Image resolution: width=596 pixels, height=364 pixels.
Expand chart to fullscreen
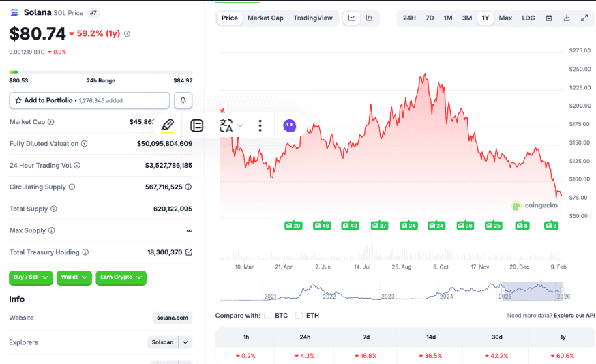tap(584, 18)
